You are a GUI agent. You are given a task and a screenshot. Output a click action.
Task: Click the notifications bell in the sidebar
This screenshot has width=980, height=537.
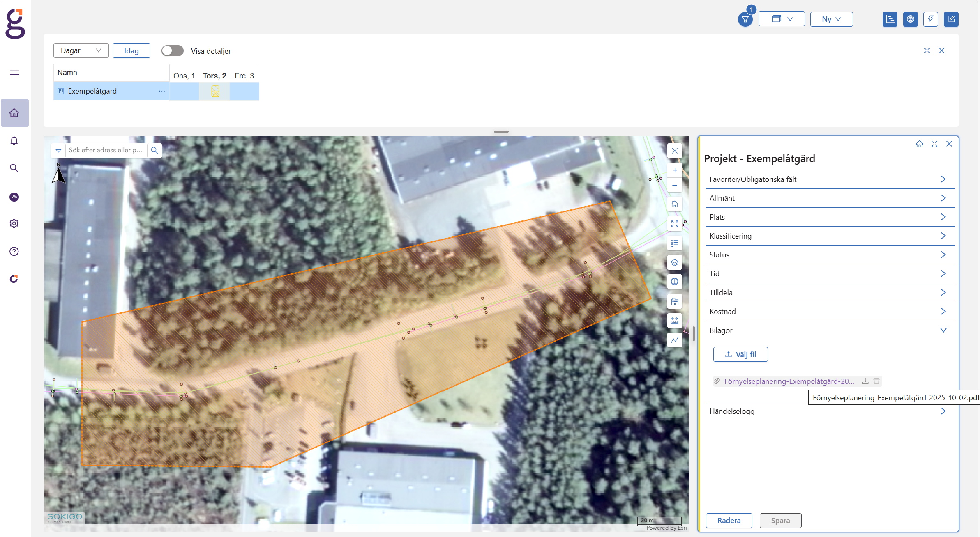click(14, 141)
